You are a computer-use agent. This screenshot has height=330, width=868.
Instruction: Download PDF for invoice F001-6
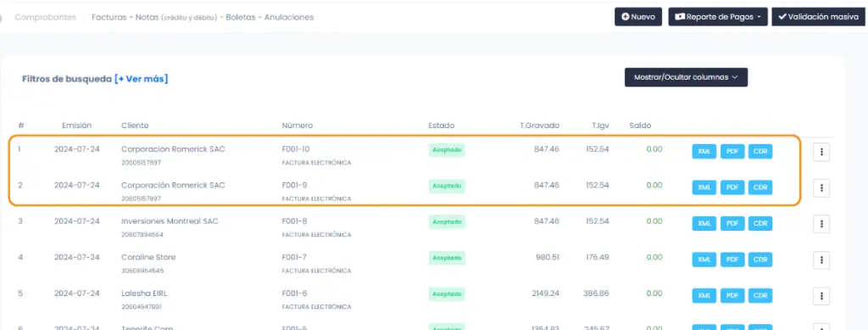[x=732, y=296]
